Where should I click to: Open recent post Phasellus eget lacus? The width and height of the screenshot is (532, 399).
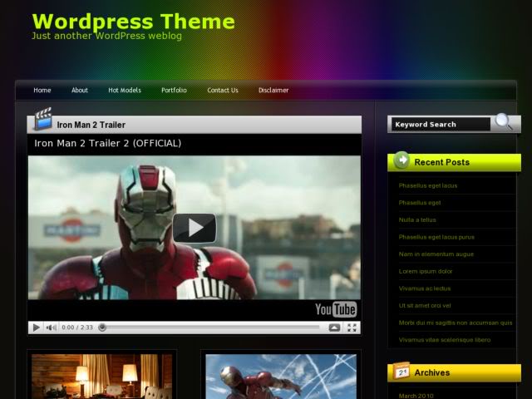[x=428, y=185]
